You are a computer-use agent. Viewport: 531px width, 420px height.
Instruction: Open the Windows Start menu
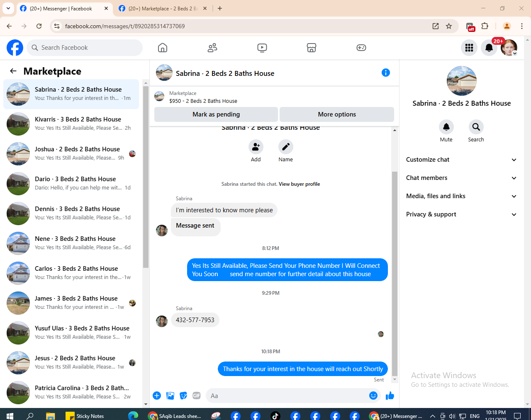coord(10,416)
